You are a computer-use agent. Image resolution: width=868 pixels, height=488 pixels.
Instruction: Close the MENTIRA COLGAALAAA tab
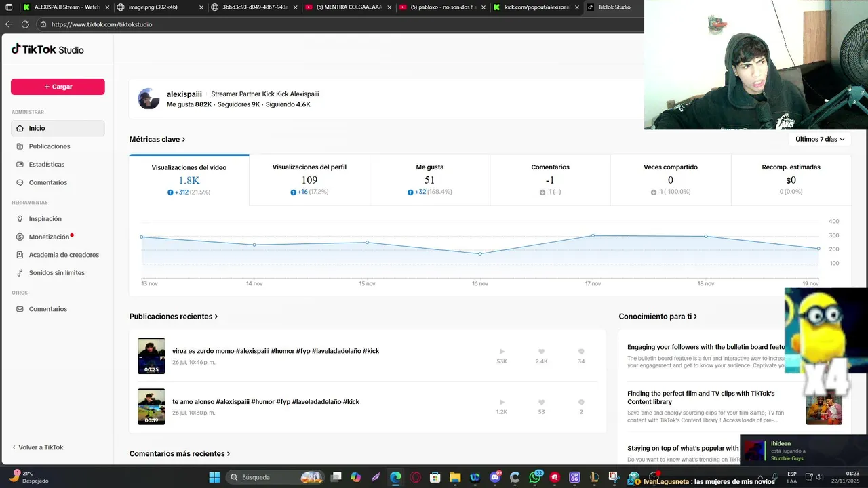389,7
